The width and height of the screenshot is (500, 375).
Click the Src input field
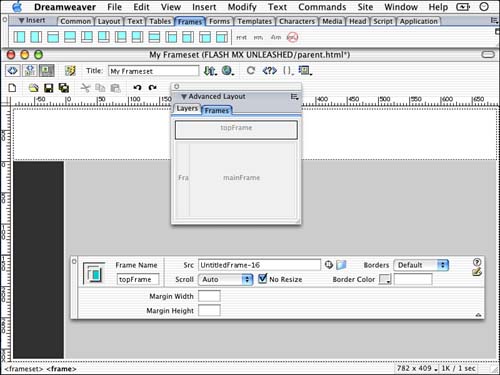coord(259,265)
